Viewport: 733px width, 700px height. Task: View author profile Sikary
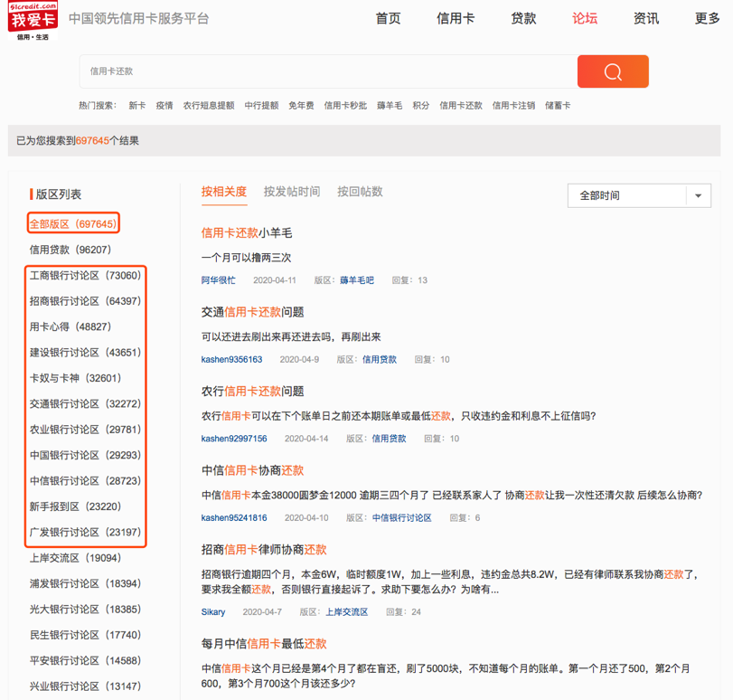click(213, 612)
